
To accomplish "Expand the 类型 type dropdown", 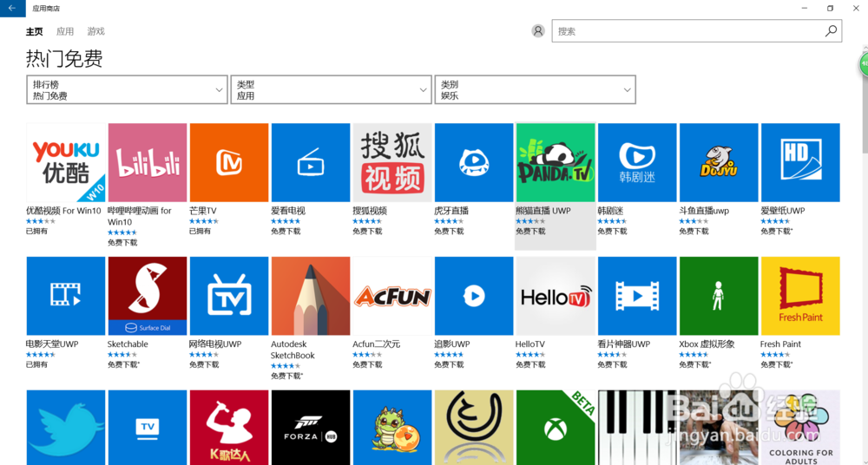I will (331, 89).
